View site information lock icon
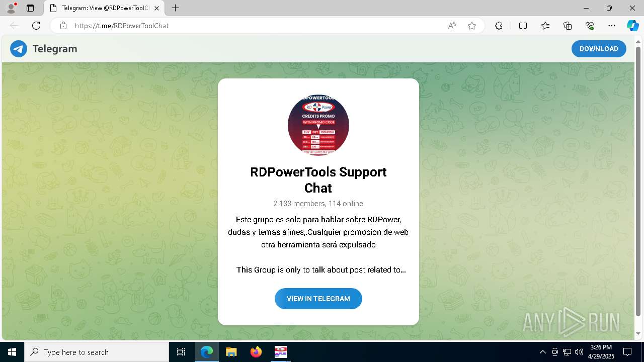 pos(63,26)
